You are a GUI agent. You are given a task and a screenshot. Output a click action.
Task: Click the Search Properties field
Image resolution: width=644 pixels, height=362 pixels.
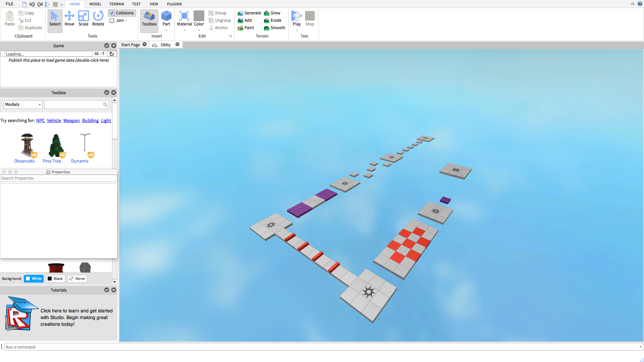59,178
